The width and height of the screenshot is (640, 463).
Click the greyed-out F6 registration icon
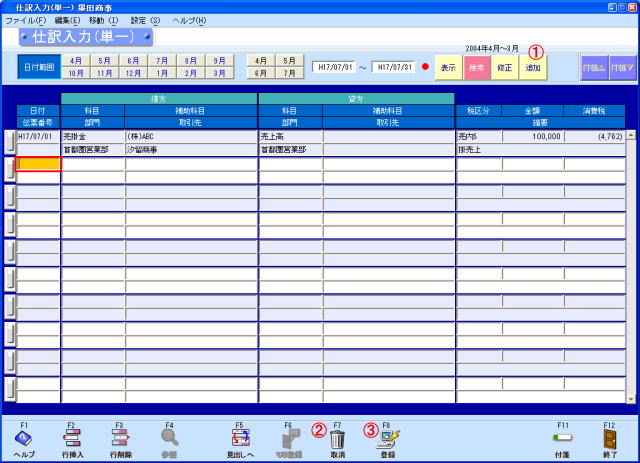coord(291,439)
